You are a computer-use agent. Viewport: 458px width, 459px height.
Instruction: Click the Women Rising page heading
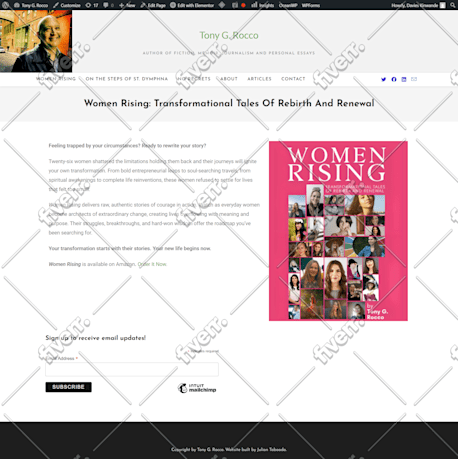pos(229,103)
